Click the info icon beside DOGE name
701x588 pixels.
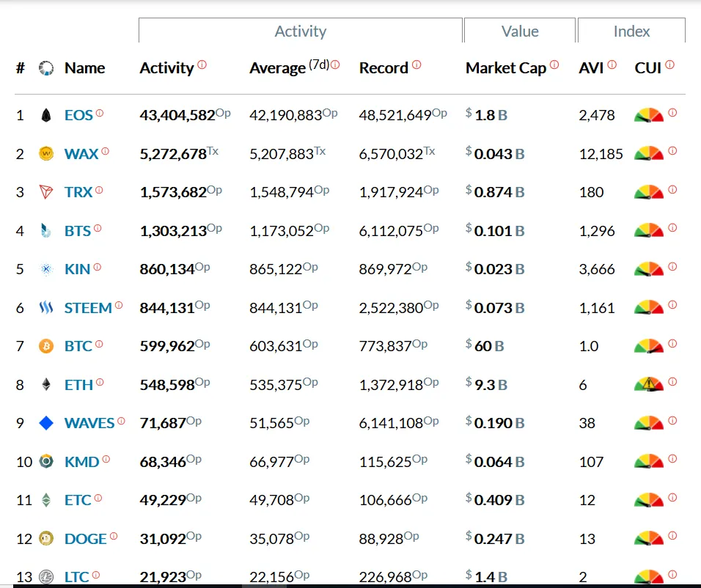[114, 536]
